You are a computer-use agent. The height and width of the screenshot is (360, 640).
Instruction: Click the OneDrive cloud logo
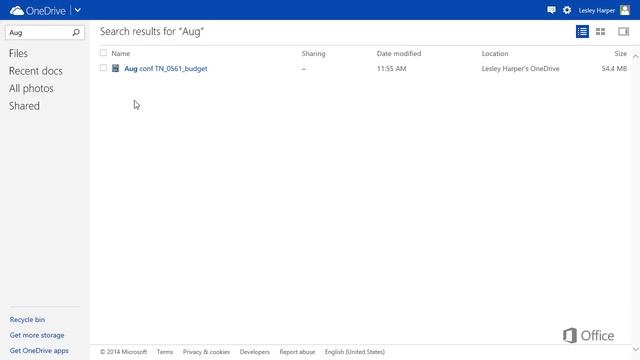pos(17,11)
